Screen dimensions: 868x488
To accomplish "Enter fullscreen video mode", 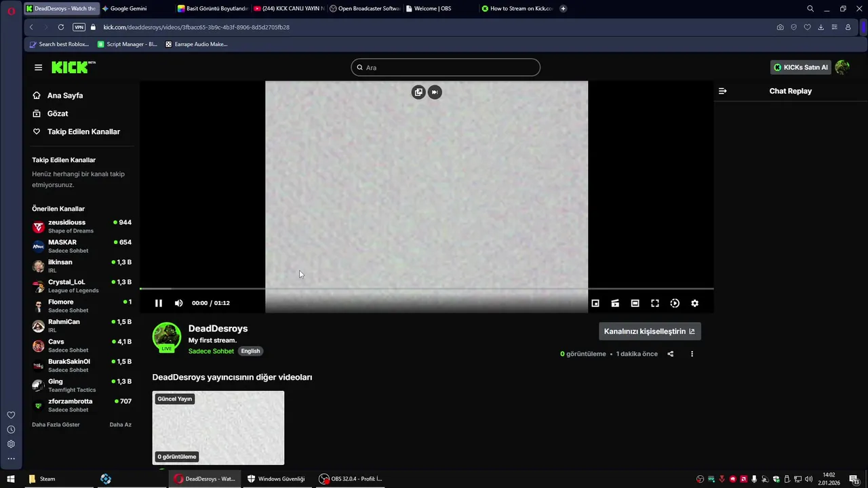I will coord(655,303).
